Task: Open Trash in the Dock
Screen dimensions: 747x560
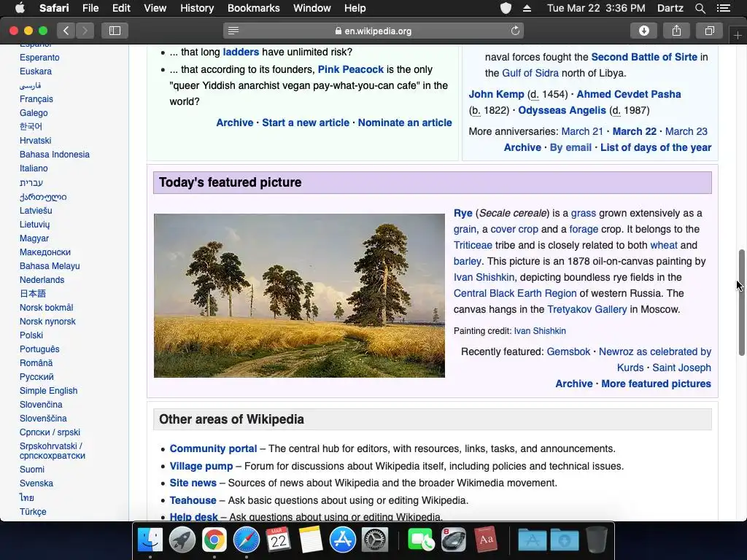Action: 597,540
